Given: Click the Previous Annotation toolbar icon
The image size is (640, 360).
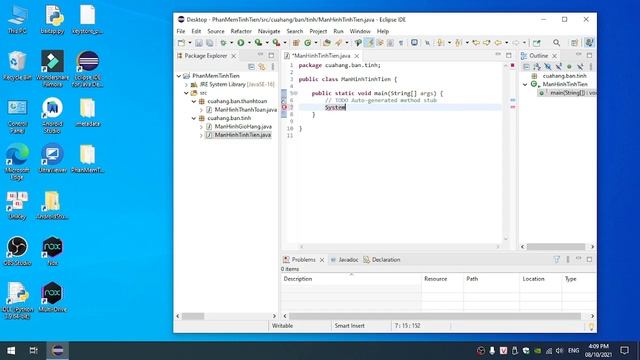Looking at the screenshot, I should pos(458,43).
